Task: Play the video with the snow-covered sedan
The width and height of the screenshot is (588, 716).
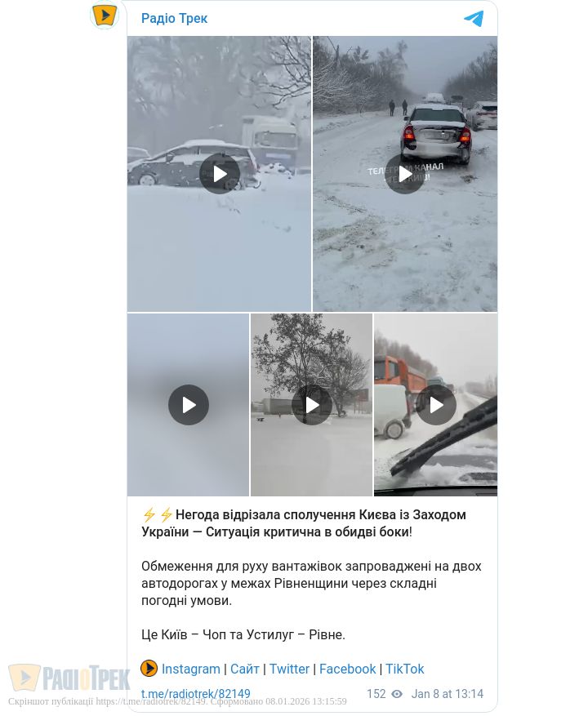Action: (404, 174)
